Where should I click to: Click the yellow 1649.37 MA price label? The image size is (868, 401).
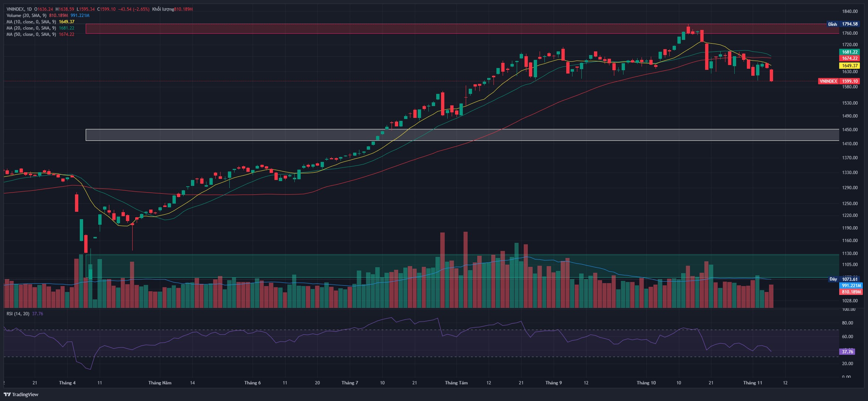pos(850,66)
